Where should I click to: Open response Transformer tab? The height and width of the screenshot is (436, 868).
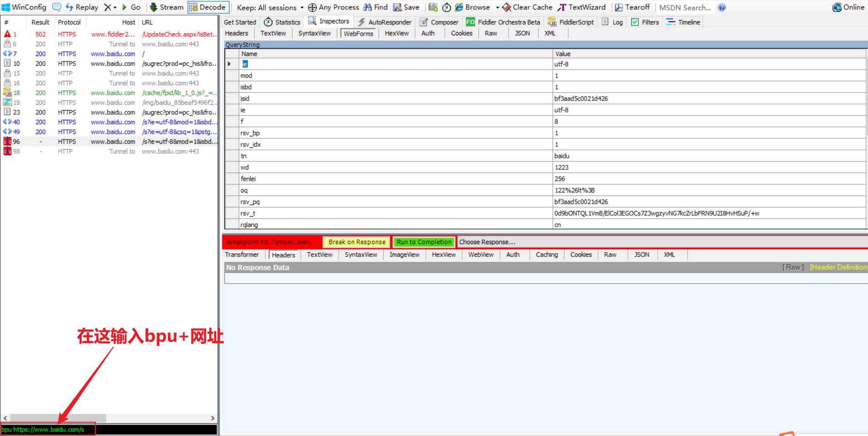(x=242, y=255)
